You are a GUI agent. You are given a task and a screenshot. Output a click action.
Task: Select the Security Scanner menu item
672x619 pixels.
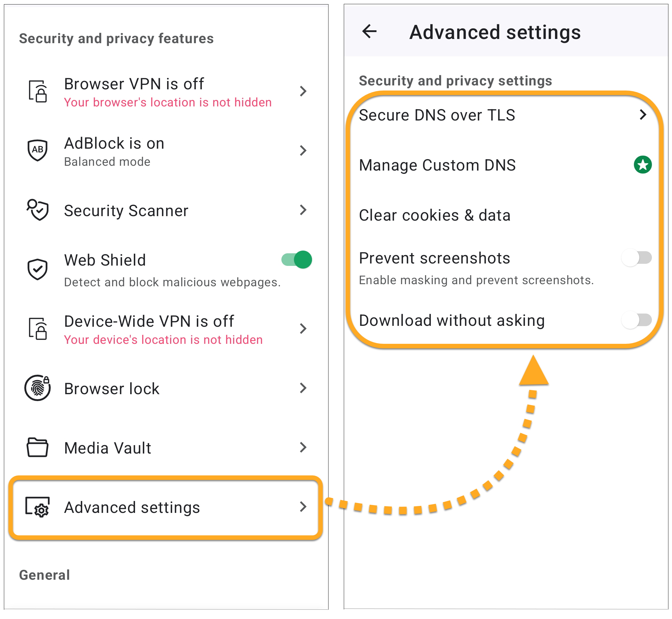pyautogui.click(x=126, y=211)
